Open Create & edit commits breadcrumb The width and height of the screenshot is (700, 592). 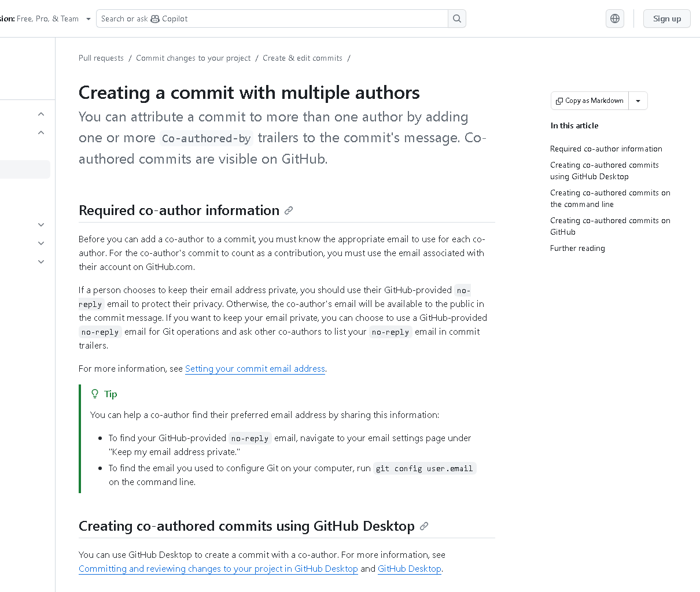point(303,58)
